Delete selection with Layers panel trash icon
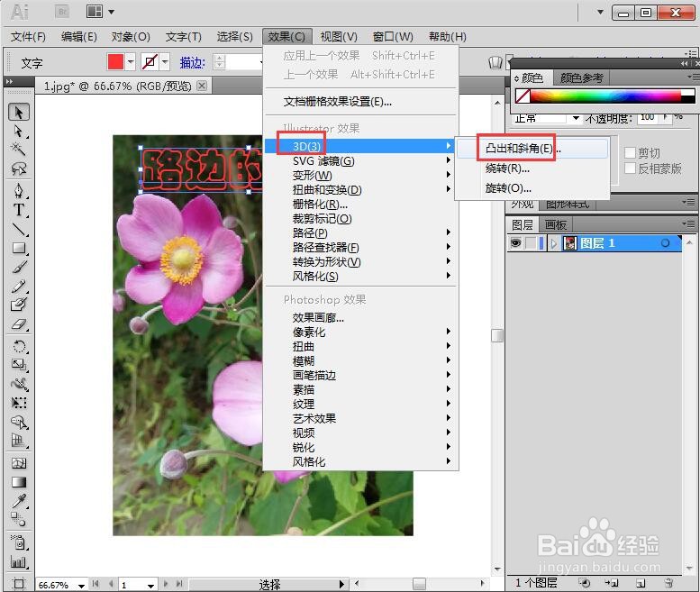The height and width of the screenshot is (592, 700). click(668, 583)
